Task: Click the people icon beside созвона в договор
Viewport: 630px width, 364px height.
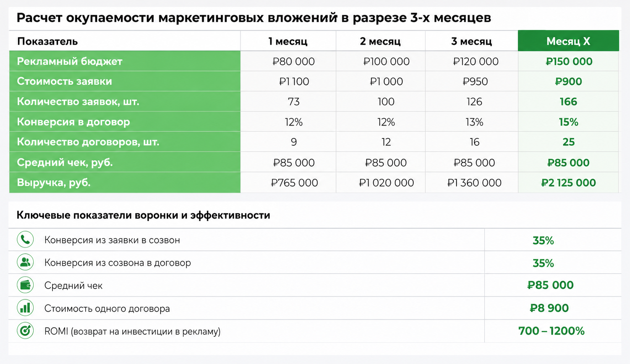Action: [x=25, y=262]
